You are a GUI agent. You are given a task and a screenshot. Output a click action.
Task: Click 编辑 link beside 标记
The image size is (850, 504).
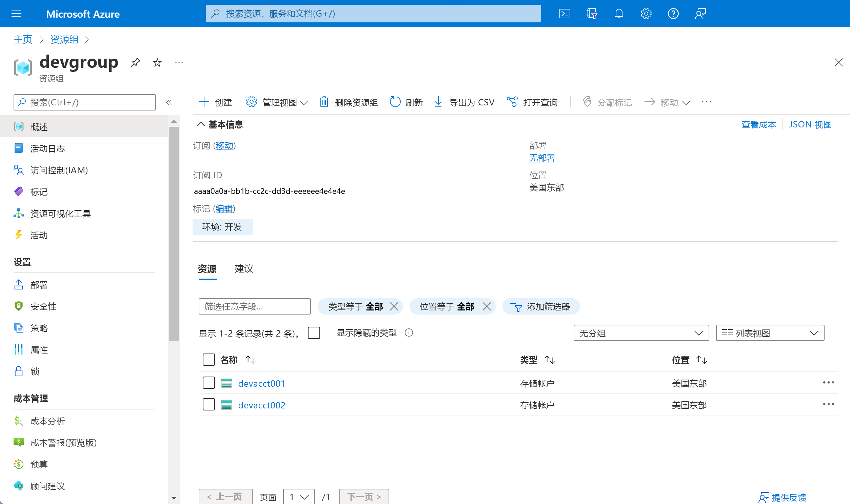coord(224,208)
